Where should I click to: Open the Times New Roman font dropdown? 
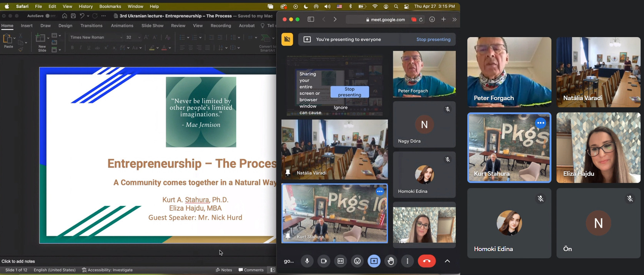[x=96, y=37]
